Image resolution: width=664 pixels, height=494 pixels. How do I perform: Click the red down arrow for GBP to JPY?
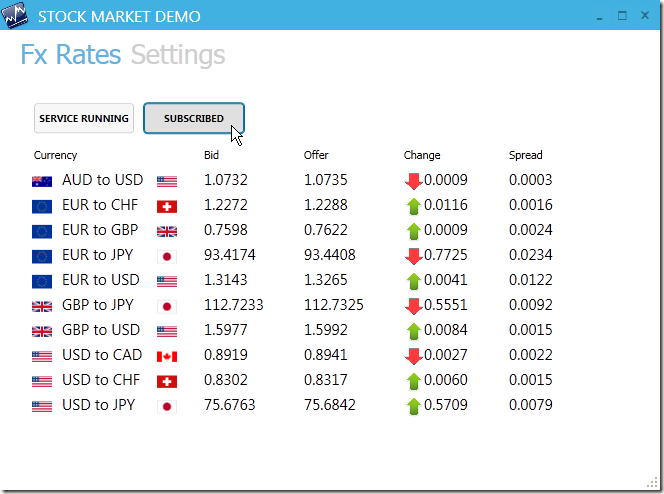click(413, 306)
